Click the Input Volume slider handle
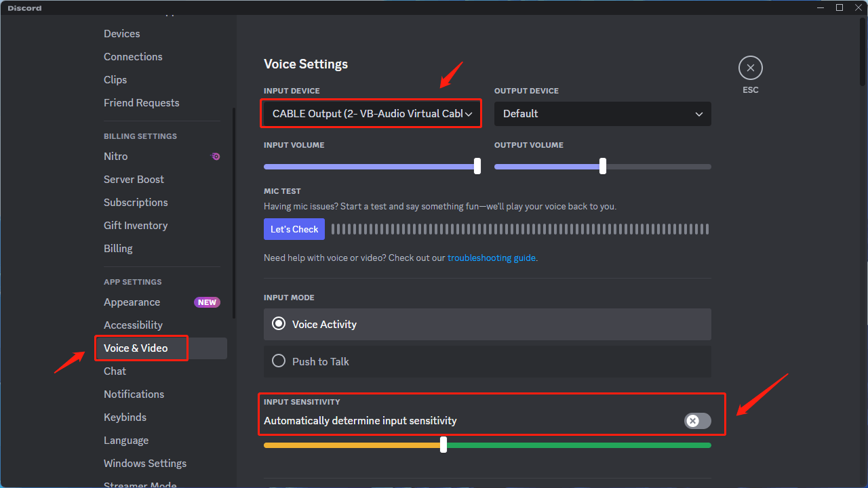The height and width of the screenshot is (488, 868). click(477, 166)
